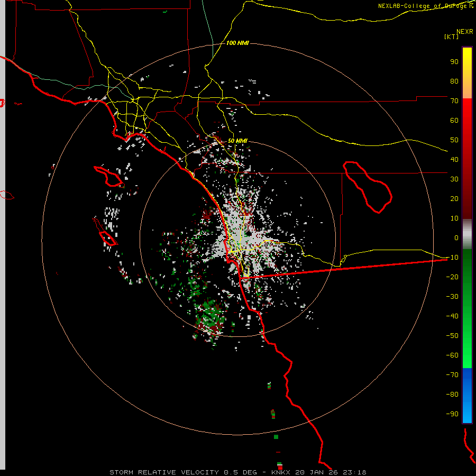
Task: Click the "30" value on velocity scale
Action: (454, 179)
